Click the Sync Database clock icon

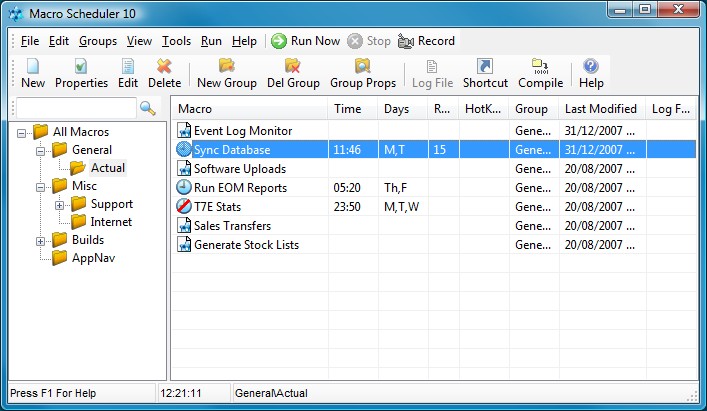tap(184, 149)
